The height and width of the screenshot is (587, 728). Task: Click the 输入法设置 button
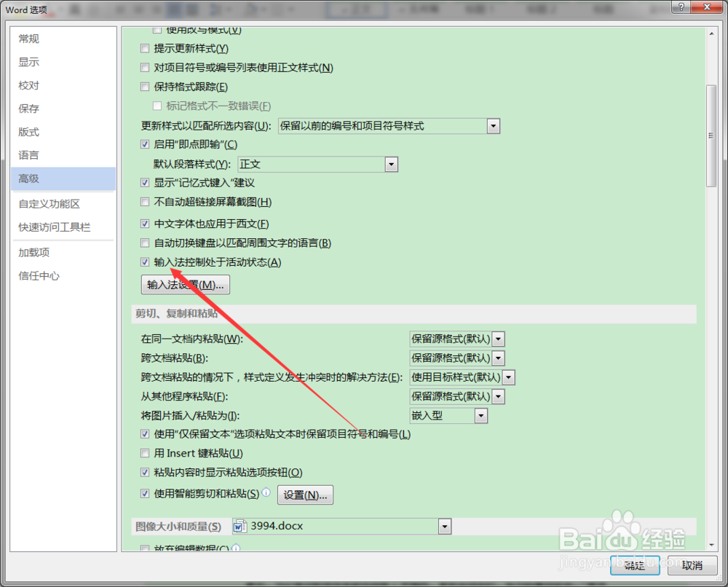point(185,285)
